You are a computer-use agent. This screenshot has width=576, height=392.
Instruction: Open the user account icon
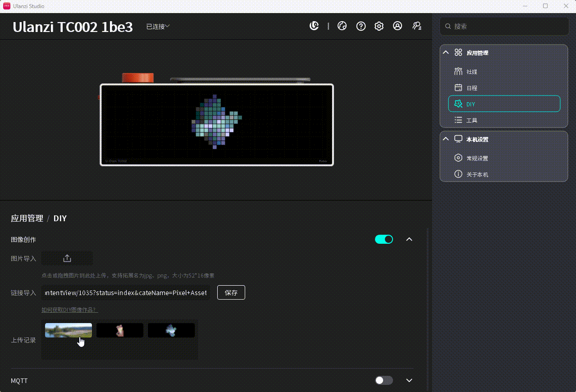point(398,26)
